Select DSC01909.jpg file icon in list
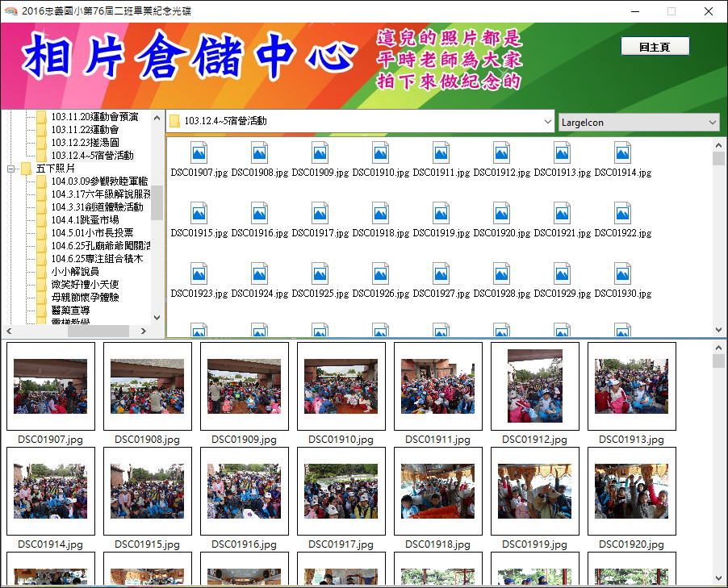 320,153
